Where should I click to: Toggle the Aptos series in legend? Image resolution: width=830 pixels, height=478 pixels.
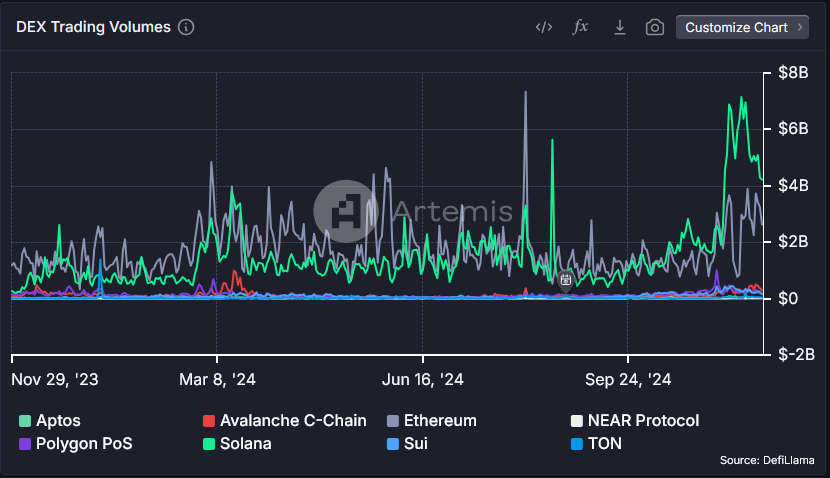point(50,421)
